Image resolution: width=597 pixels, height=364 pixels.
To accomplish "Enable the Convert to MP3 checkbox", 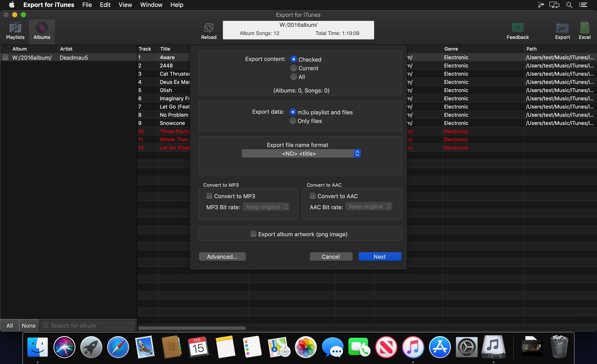I will pyautogui.click(x=209, y=196).
